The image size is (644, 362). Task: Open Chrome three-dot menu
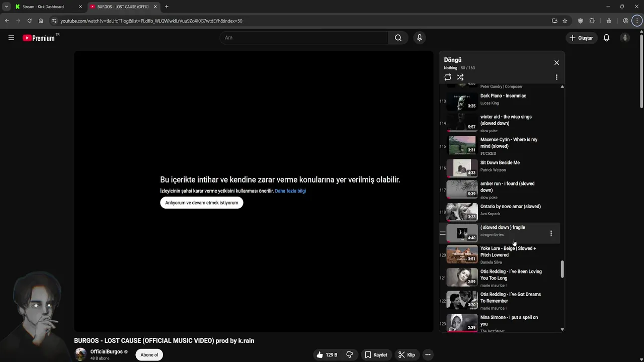pos(636,21)
